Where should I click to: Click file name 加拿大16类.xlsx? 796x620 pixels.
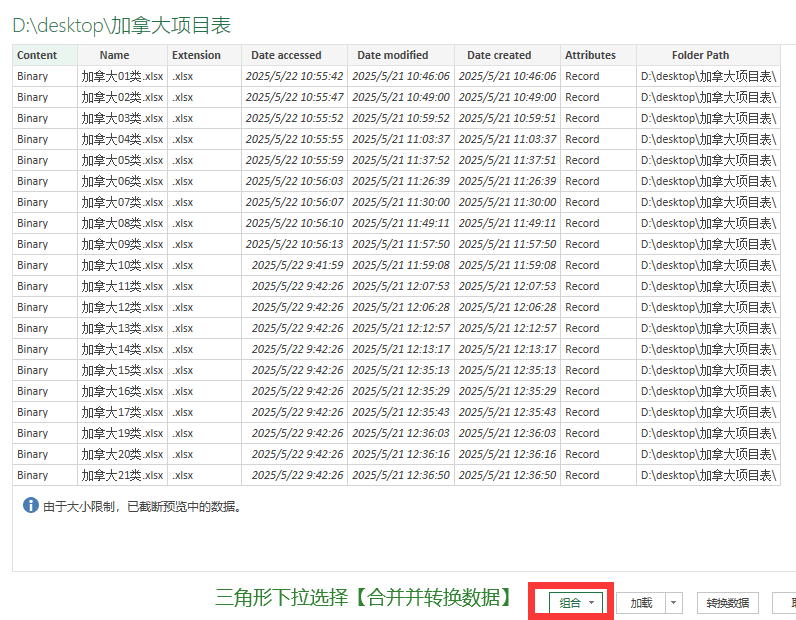click(x=122, y=391)
